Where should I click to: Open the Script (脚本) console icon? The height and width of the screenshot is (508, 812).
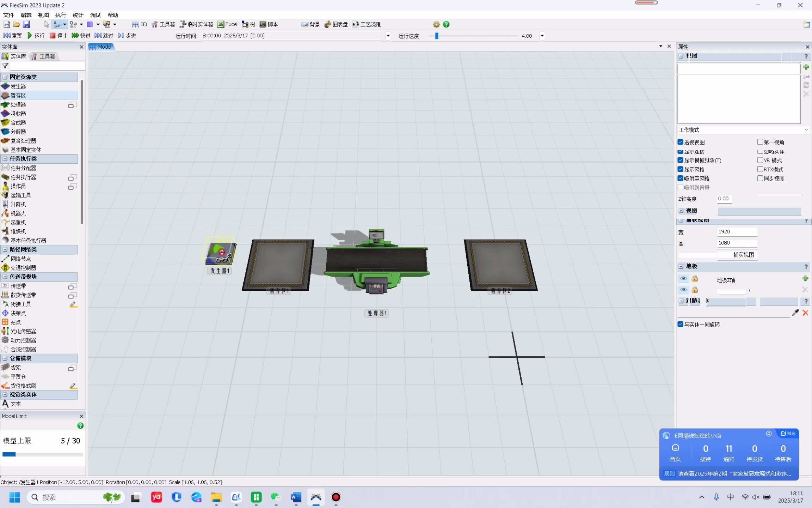tap(269, 24)
